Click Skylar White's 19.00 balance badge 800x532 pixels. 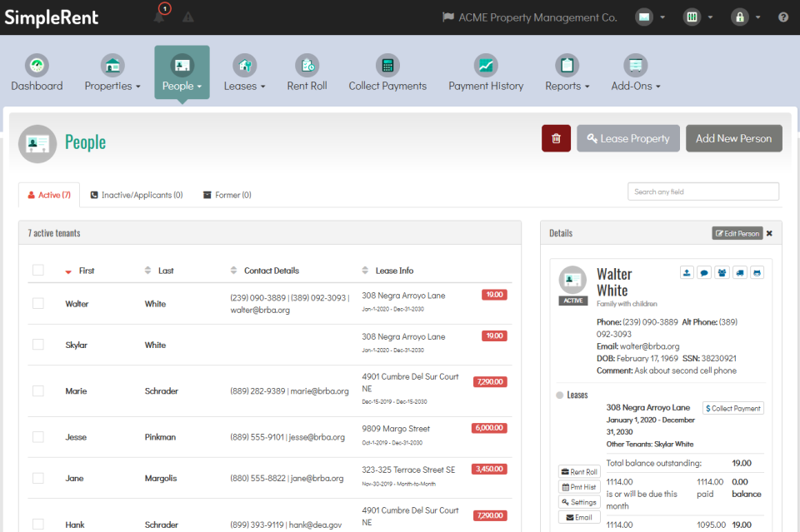[x=494, y=336]
